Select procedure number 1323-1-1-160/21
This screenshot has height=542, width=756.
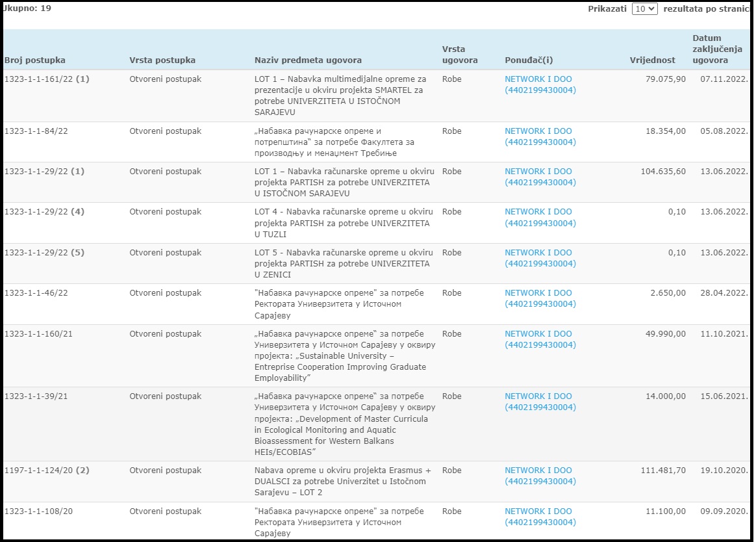[38, 333]
